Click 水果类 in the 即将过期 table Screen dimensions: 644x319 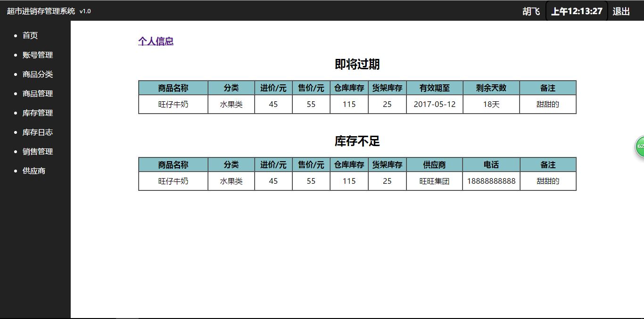231,104
